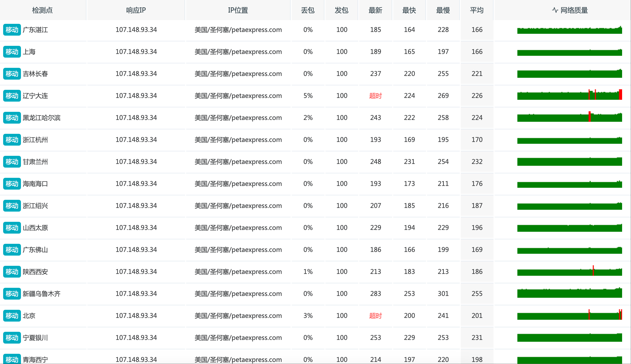Click the waveform icon beside 网络质量

coord(555,10)
